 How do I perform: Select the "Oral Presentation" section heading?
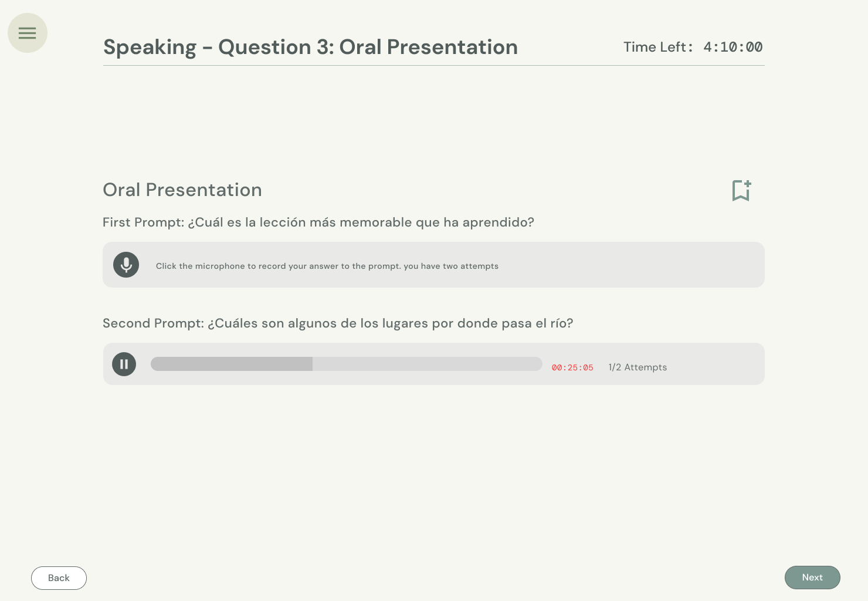pyautogui.click(x=182, y=190)
